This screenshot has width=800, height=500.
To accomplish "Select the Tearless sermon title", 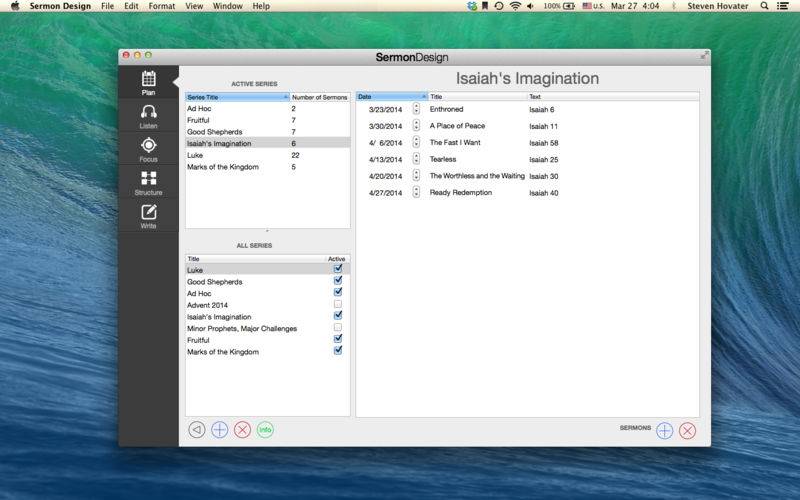I will pos(443,159).
